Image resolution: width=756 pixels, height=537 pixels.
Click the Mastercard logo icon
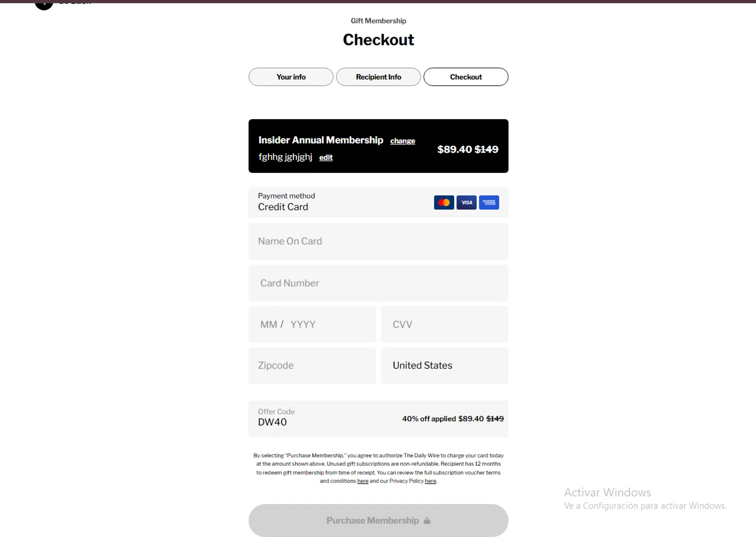444,203
